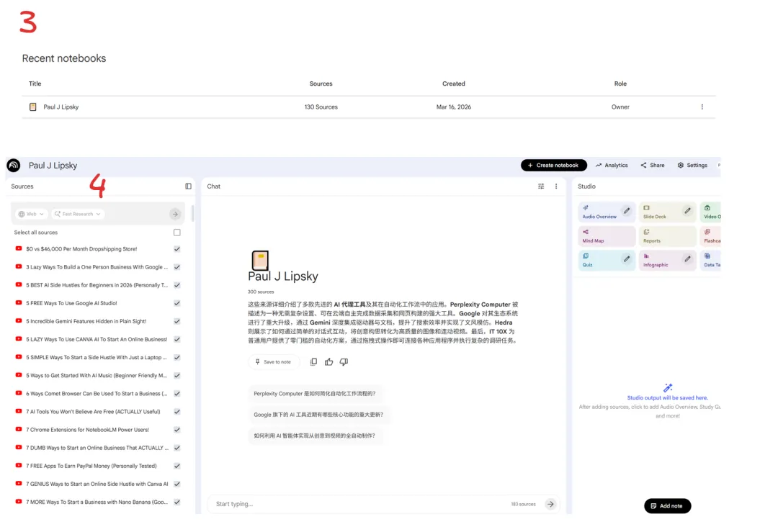778x532 pixels.
Task: Submit the source search arrow button
Action: point(175,215)
